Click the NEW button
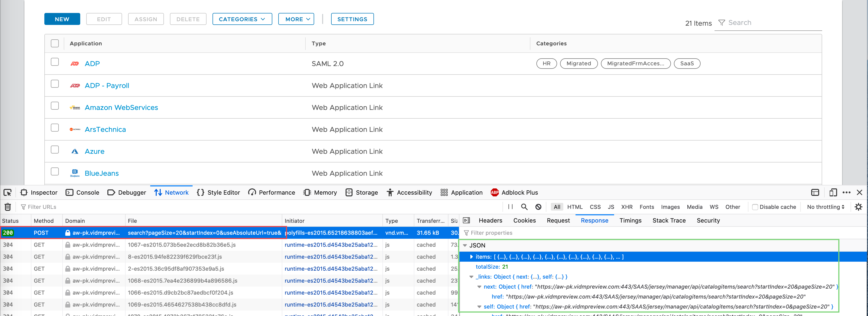 pyautogui.click(x=62, y=19)
